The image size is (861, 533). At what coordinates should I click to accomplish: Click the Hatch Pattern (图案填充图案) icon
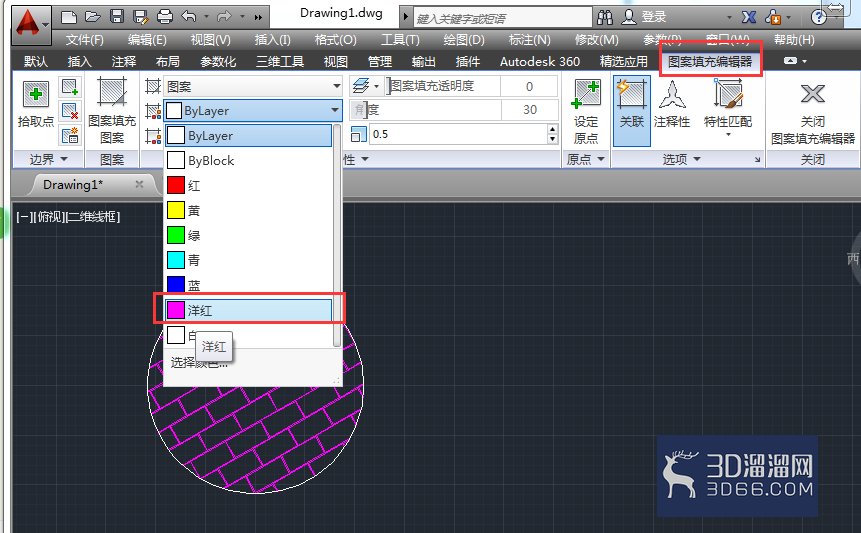pos(112,92)
